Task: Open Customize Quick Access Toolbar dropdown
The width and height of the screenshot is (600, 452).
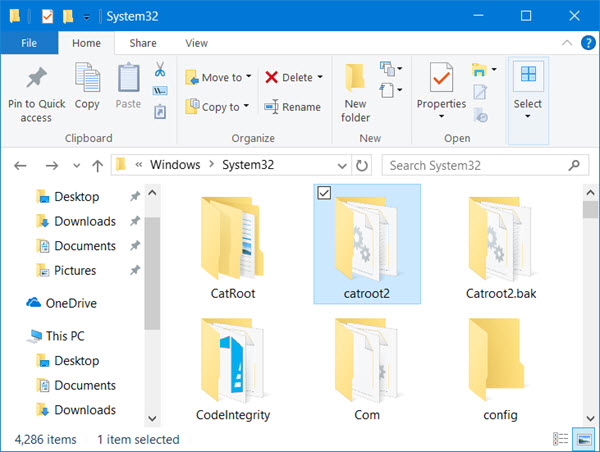Action: 87,17
